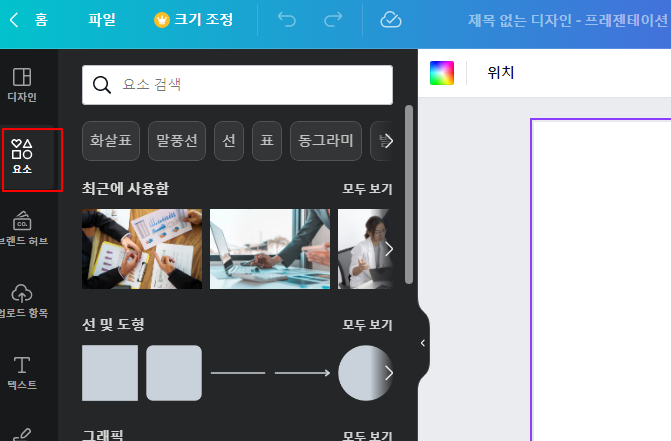Add the square shape
Screen dimensions: 671x441
tap(110, 373)
